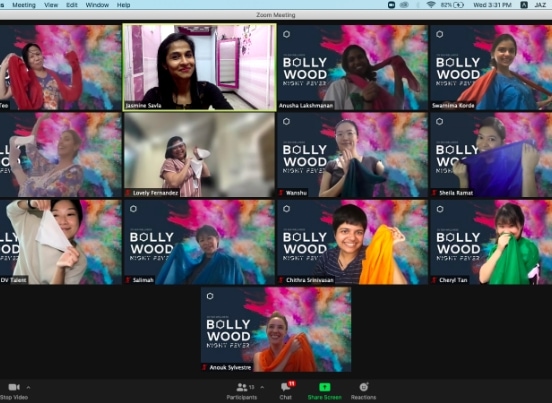Select Anouk Sylvestre's video tile
Viewport: 552px width, 403px height.
point(276,329)
